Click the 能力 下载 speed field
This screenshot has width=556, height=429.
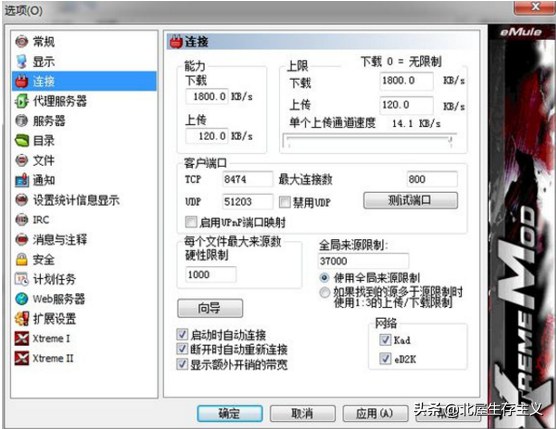click(x=206, y=96)
